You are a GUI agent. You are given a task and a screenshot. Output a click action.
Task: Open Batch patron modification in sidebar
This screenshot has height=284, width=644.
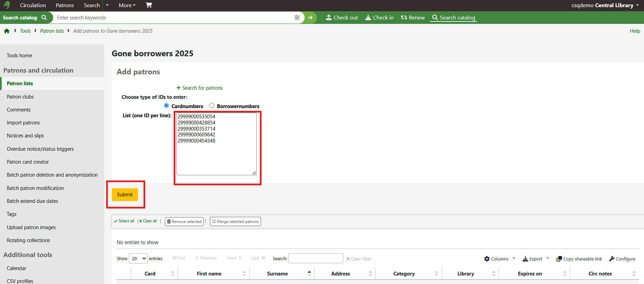point(35,188)
